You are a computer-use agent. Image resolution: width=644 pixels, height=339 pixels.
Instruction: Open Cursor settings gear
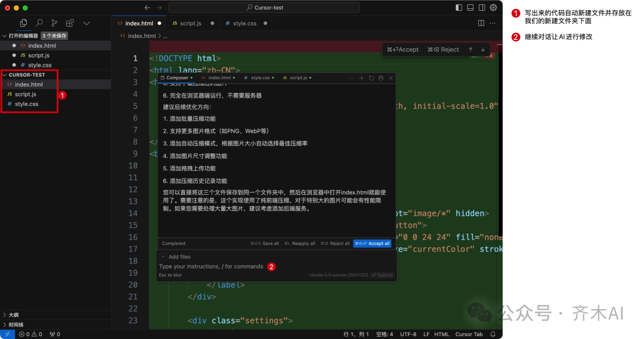click(x=493, y=7)
